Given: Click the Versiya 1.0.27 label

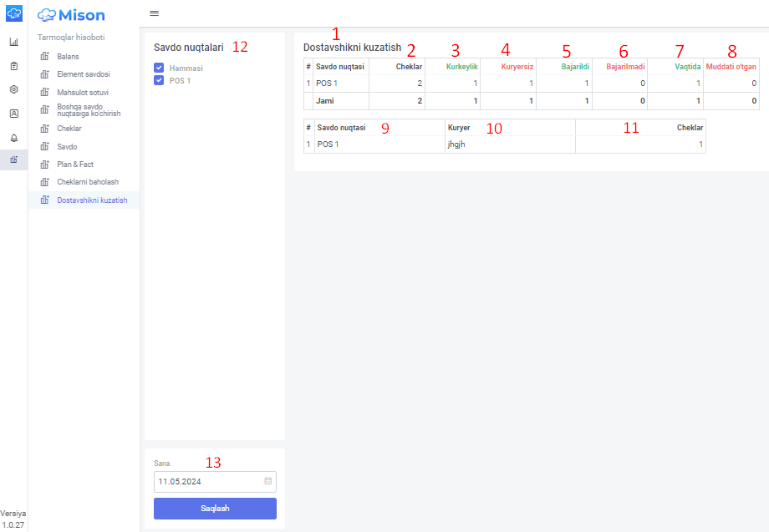Looking at the screenshot, I should pyautogui.click(x=13, y=519).
